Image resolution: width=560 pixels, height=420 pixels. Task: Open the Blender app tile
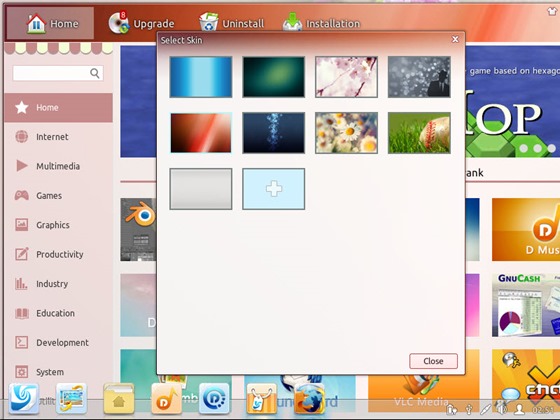[x=139, y=230]
